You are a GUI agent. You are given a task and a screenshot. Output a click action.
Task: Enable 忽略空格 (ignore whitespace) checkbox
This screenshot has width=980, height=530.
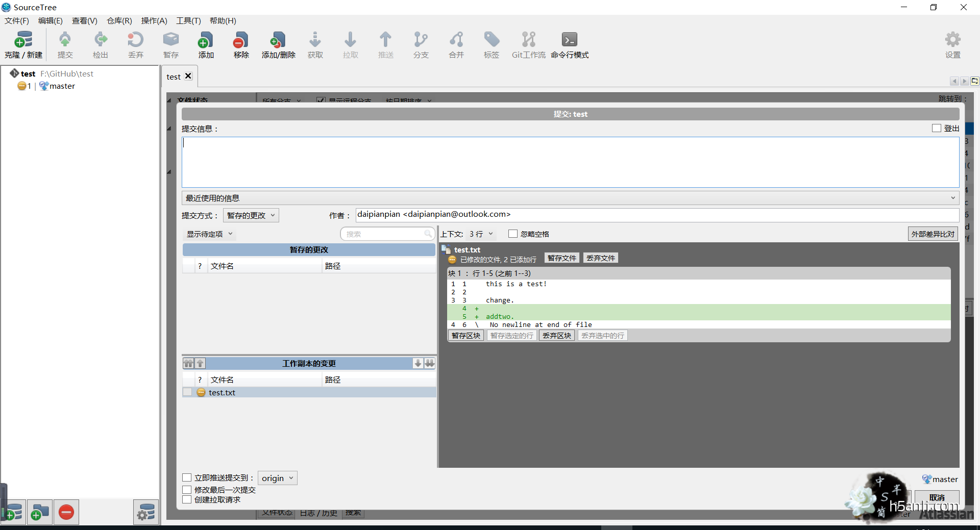[513, 234]
